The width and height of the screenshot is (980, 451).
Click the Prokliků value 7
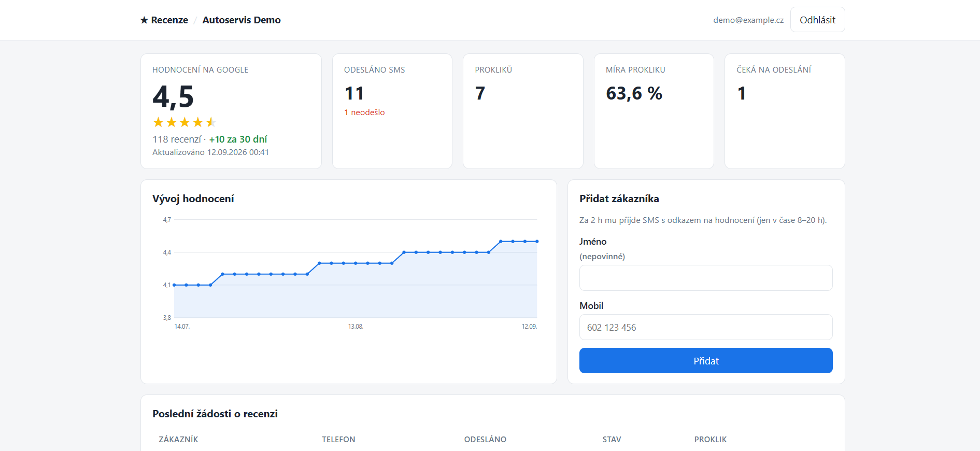pyautogui.click(x=480, y=93)
